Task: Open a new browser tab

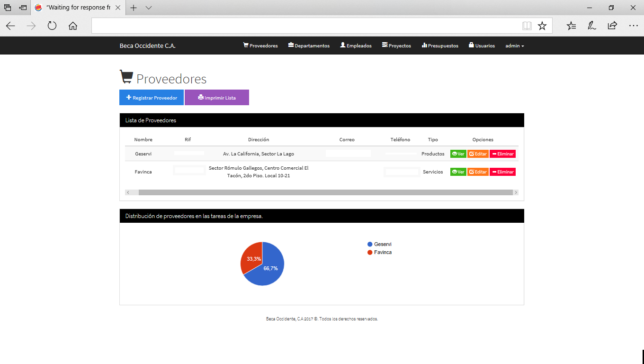Action: pos(134,8)
